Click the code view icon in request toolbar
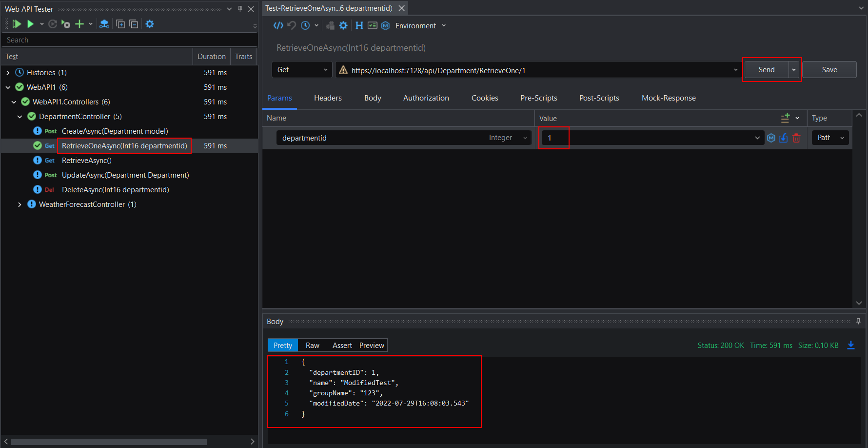The height and width of the screenshot is (448, 868). (278, 25)
